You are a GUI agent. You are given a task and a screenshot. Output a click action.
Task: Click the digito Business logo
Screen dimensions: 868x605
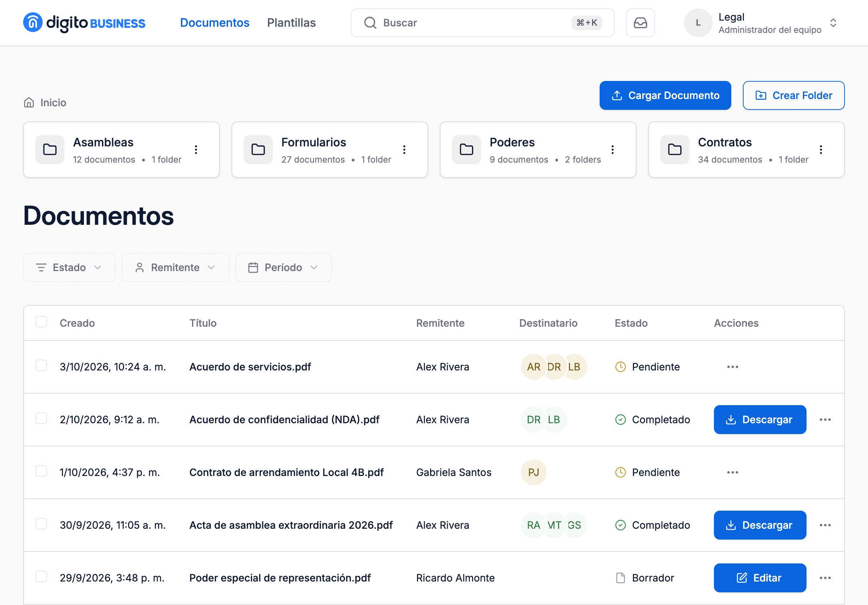(84, 23)
